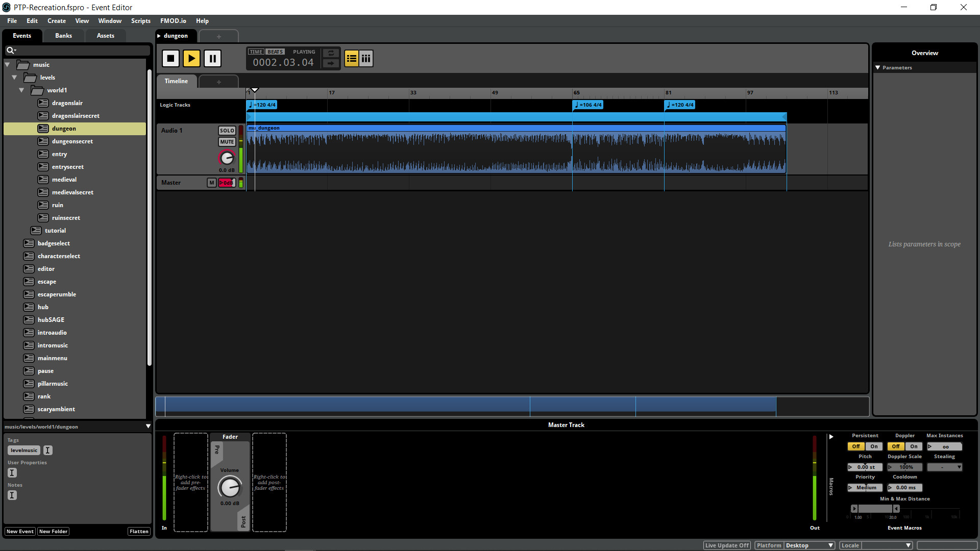Image resolution: width=980 pixels, height=551 pixels.
Task: Click the 106 4/4 tempo marker
Action: (x=587, y=105)
